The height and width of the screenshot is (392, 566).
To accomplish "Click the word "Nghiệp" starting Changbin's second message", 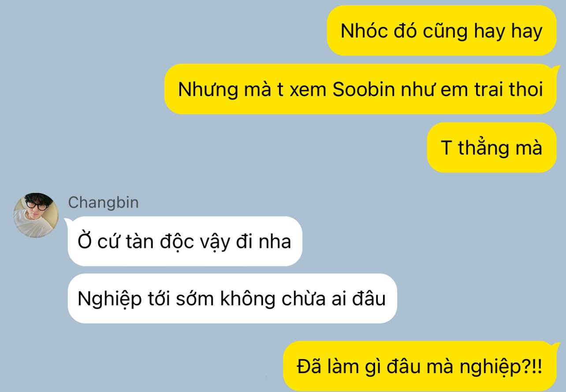I will (110, 300).
